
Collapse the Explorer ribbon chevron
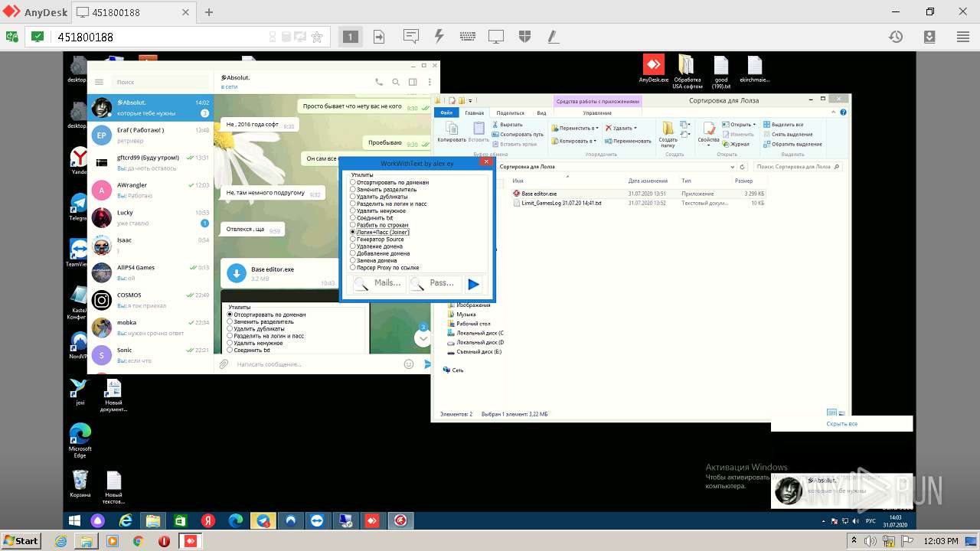pyautogui.click(x=835, y=112)
